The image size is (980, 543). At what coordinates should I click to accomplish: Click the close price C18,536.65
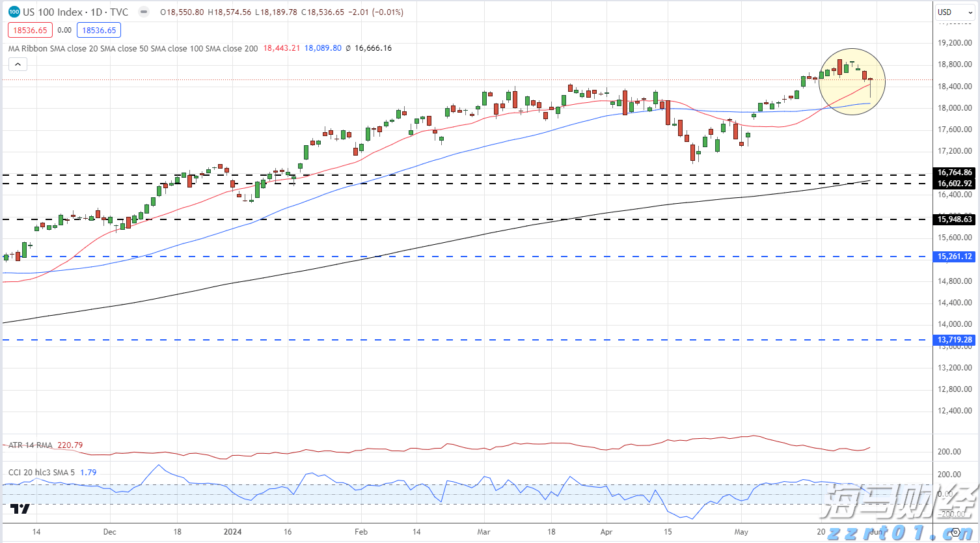322,12
